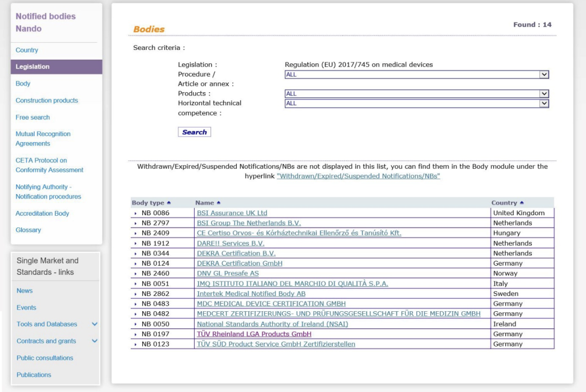Open DARE!! Services B.V.
586x392 pixels.
(231, 243)
